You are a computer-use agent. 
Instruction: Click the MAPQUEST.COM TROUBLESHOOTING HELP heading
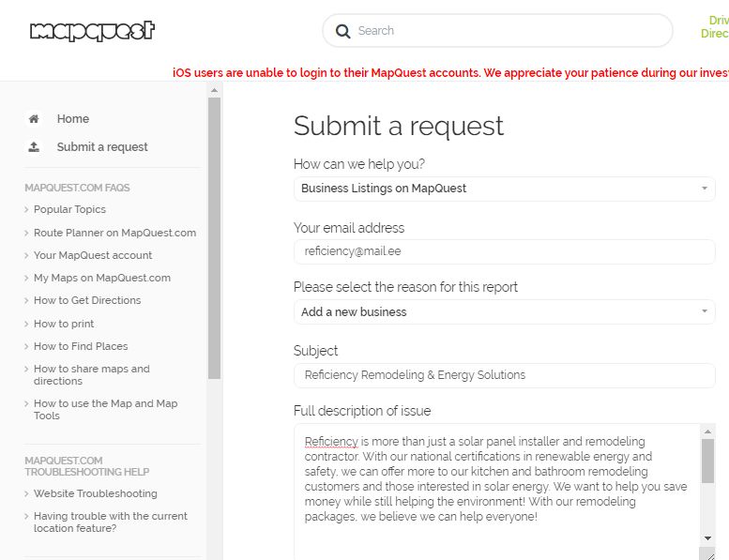87,466
